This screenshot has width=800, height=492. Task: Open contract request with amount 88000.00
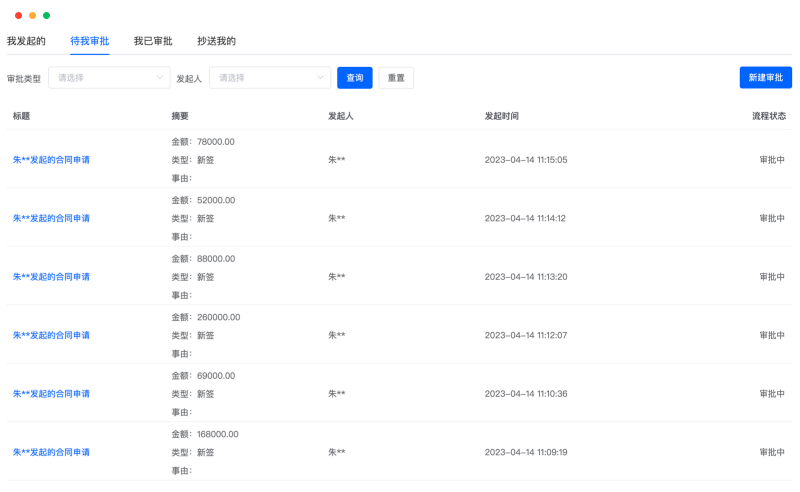tap(51, 277)
